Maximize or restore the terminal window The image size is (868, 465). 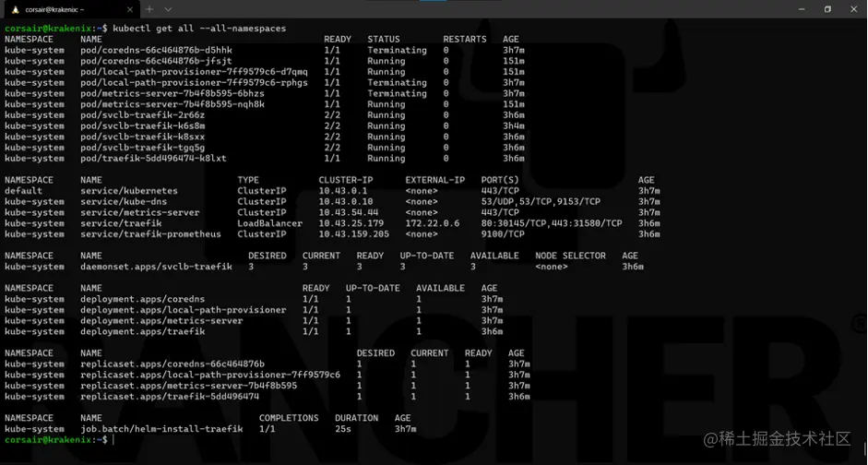click(x=827, y=9)
